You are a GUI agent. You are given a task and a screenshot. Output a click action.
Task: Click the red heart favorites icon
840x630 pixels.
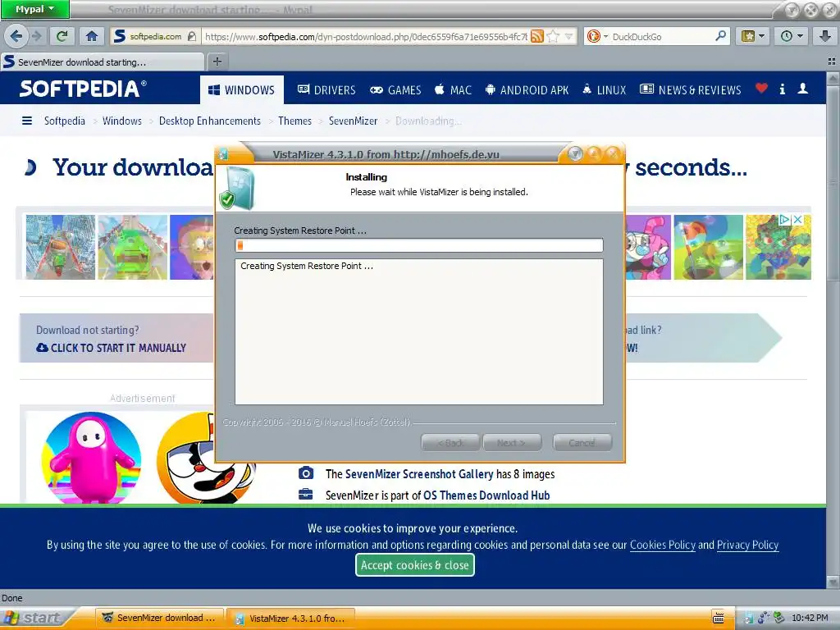pos(761,89)
